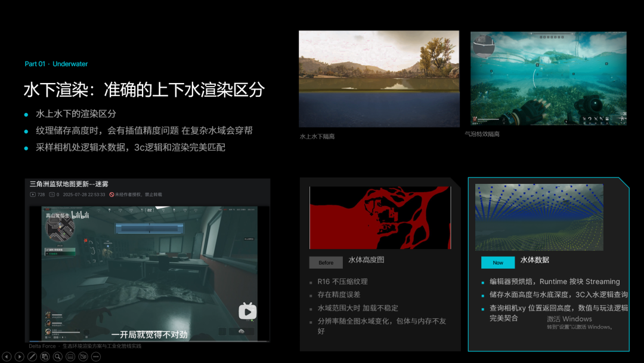Image resolution: width=644 pixels, height=363 pixels.
Task: Click bullet starting '采样相机处逻辑水数据'
Action: tap(130, 147)
